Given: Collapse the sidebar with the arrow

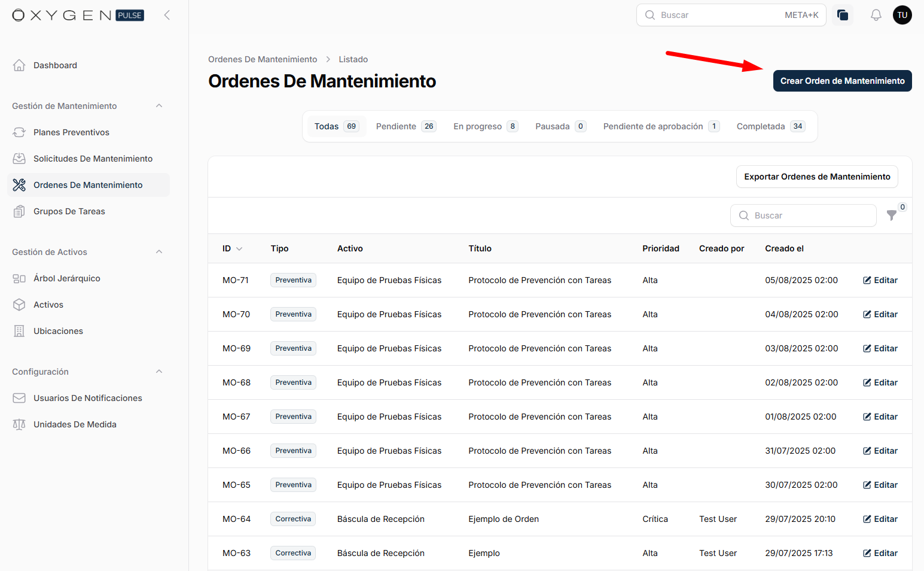Looking at the screenshot, I should (167, 15).
